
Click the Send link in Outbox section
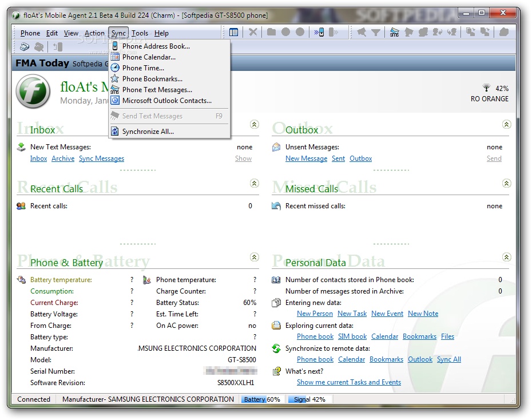(x=494, y=159)
